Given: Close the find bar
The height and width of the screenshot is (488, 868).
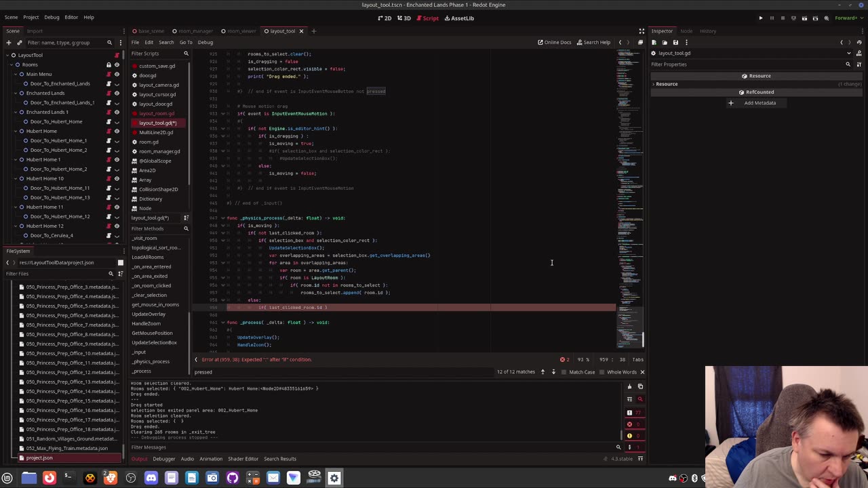Looking at the screenshot, I should point(642,372).
